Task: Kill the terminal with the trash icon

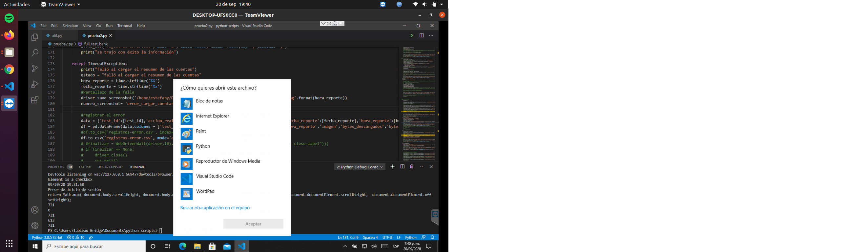Action: (x=412, y=166)
